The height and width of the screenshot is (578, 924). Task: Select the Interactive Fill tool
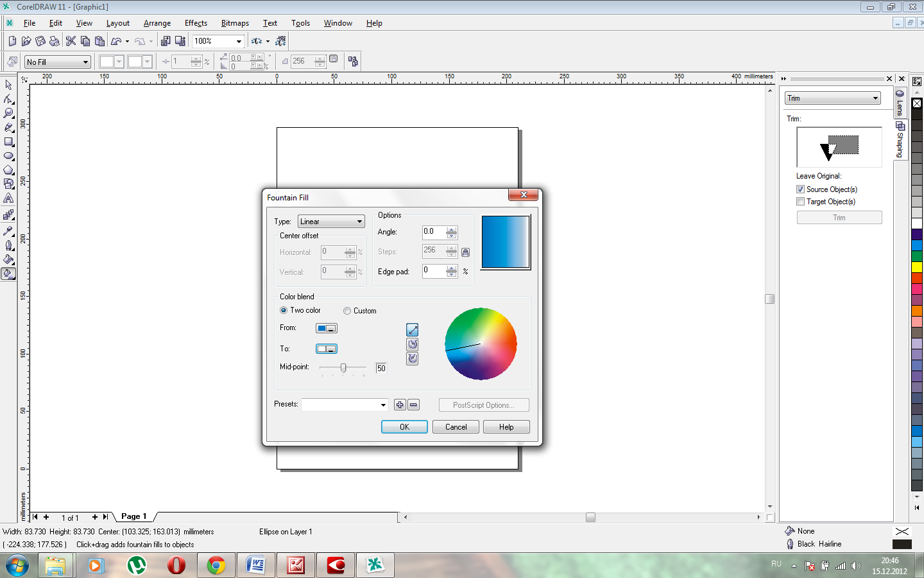point(8,274)
